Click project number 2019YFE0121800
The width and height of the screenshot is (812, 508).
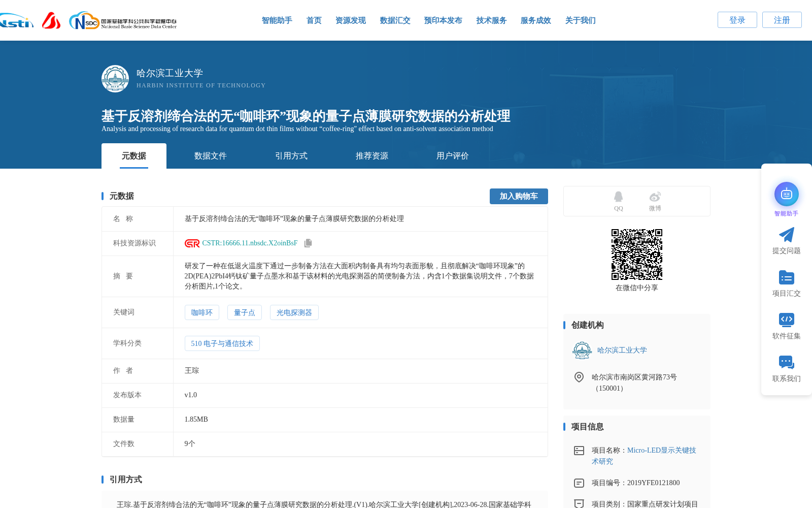click(x=654, y=483)
